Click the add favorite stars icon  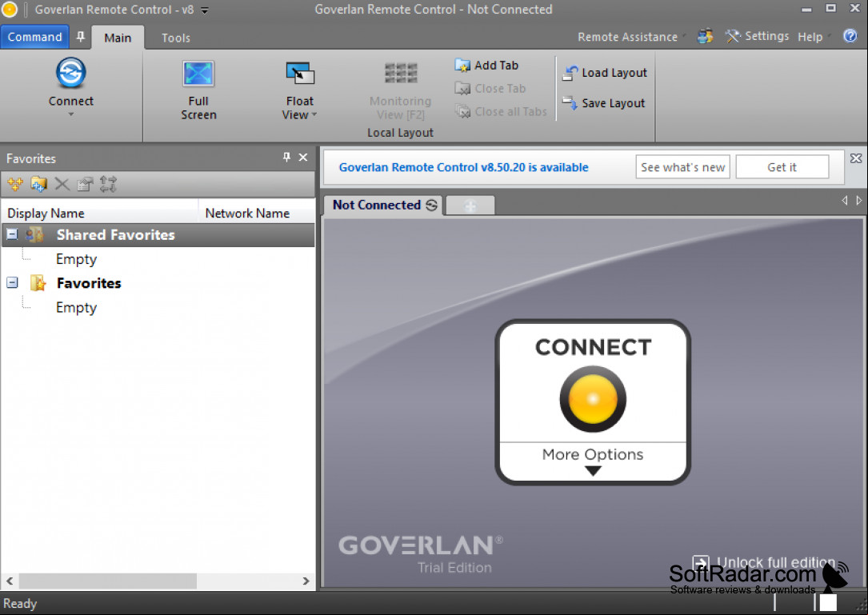15,184
